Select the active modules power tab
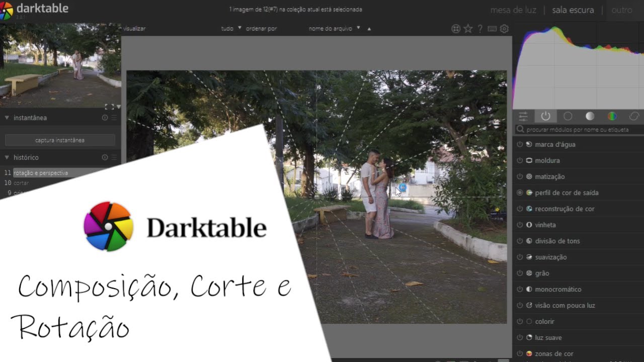 tap(545, 116)
